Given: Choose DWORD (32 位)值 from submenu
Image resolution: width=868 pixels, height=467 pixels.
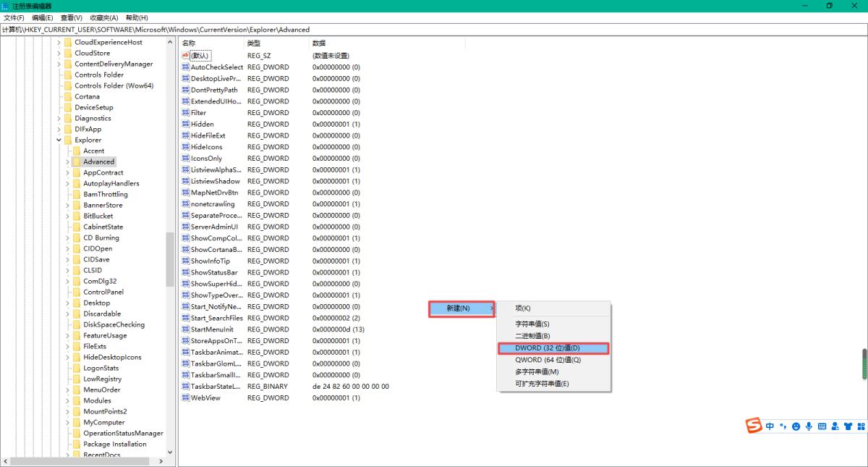Looking at the screenshot, I should 553,348.
